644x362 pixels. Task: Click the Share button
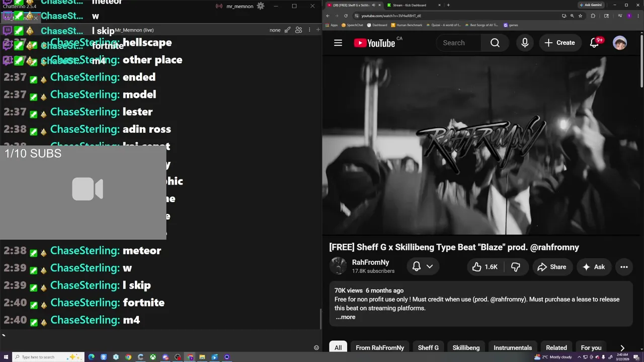point(551,267)
